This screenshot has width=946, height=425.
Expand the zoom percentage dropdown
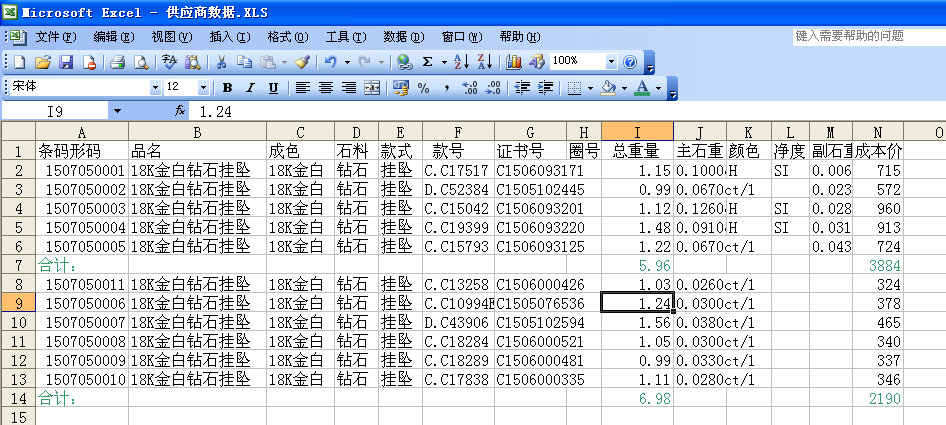[x=611, y=62]
